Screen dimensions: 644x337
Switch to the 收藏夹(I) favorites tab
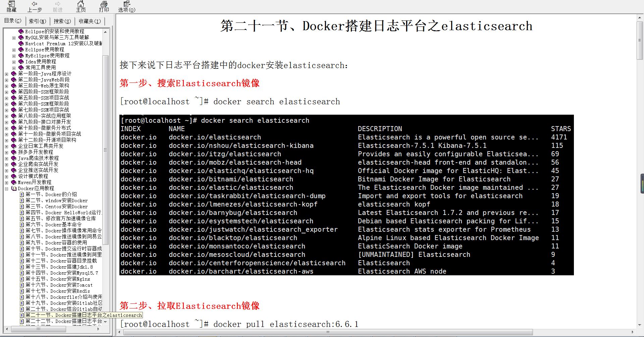pyautogui.click(x=90, y=21)
